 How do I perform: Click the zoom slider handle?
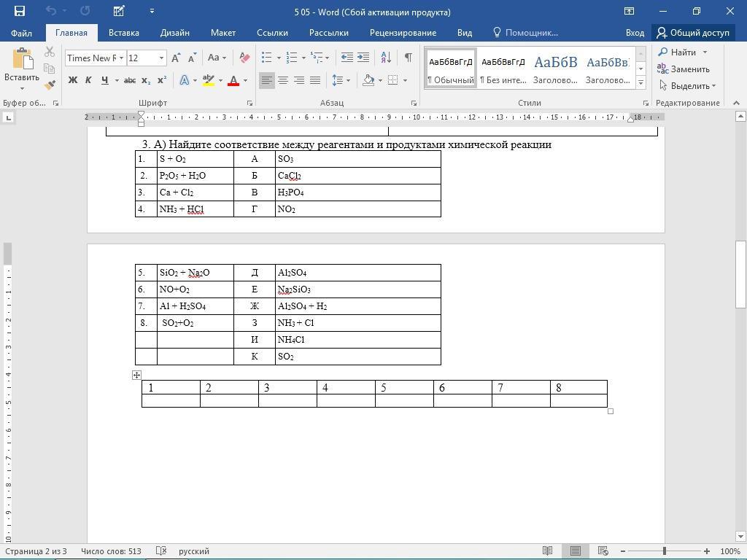[x=664, y=551]
